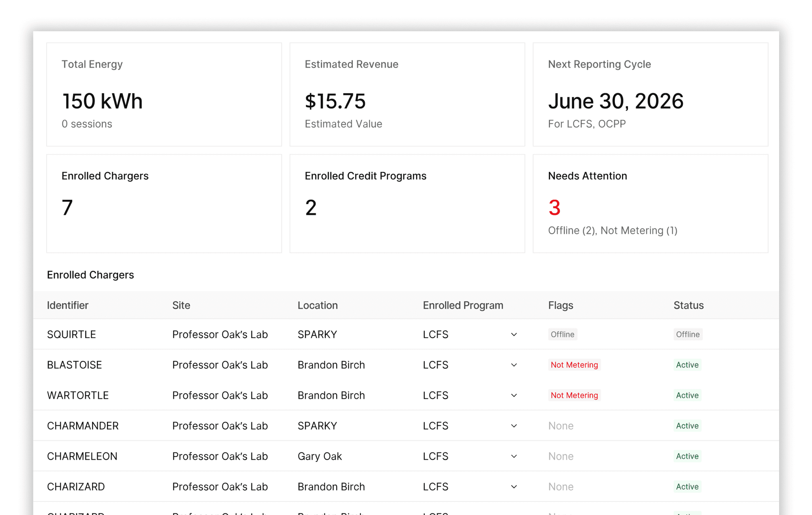Click the Location column header
This screenshot has width=812, height=515.
(318, 305)
